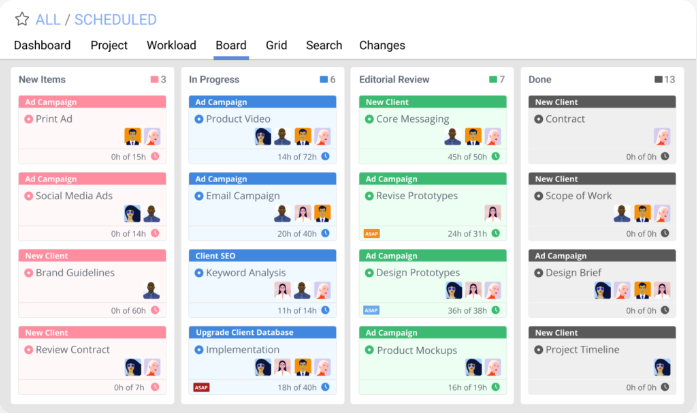
Task: Open the Scope of Work card title
Action: pos(578,196)
